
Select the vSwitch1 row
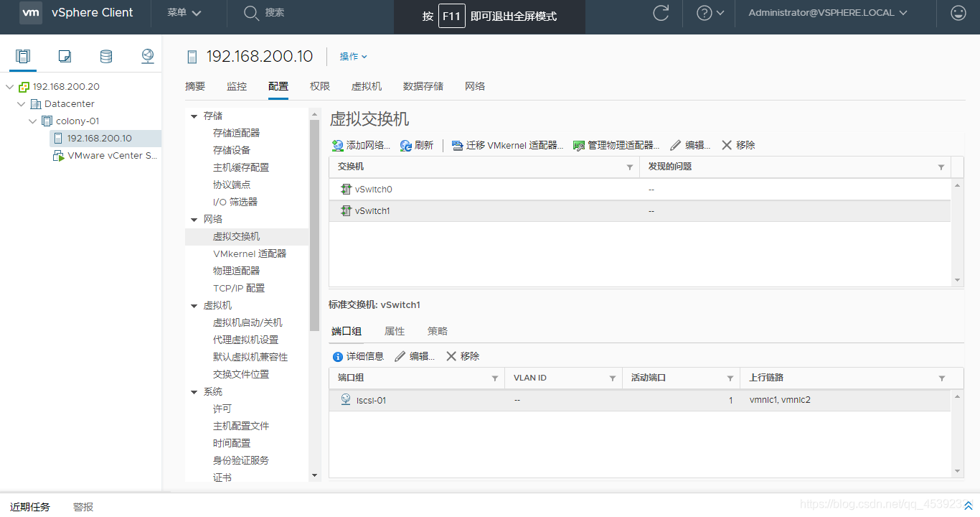click(x=640, y=211)
